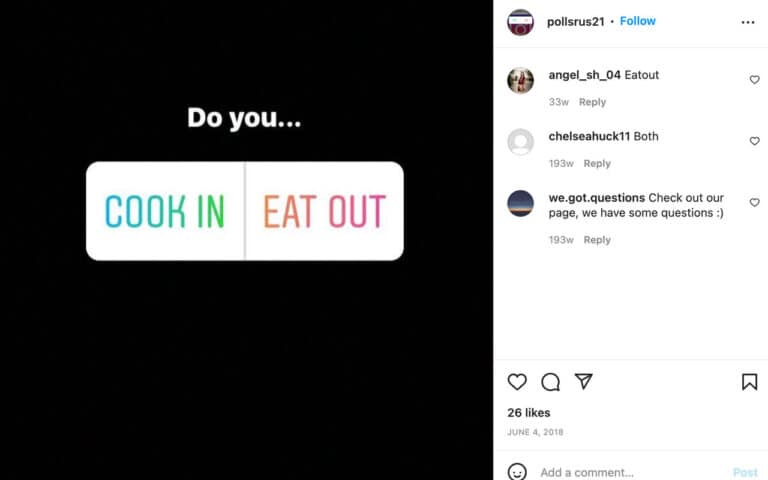Like chelseahuck11's comment heart
The width and height of the screenshot is (768, 480).
(754, 141)
